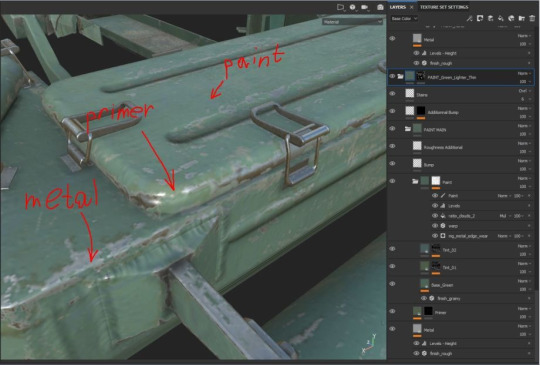
Task: Toggle the eye of the finish_grainy filter
Action: (424, 299)
